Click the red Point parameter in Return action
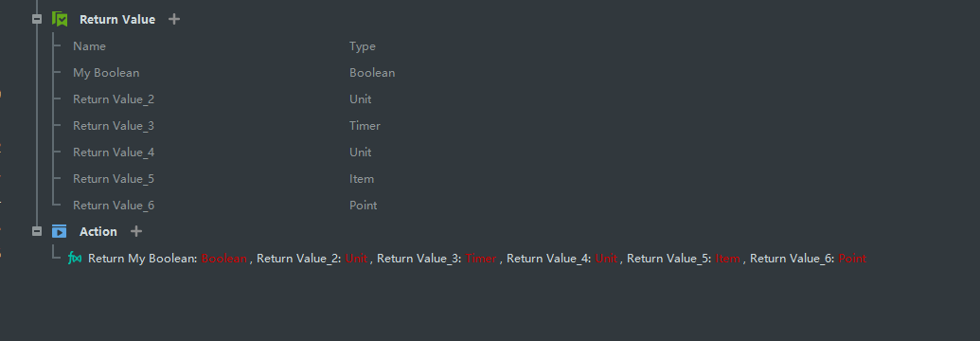The image size is (980, 341). point(852,259)
